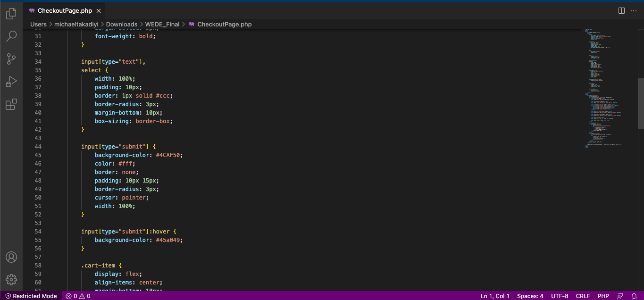The width and height of the screenshot is (644, 300).
Task: Open editor actions via ellipsis menu
Action: [x=634, y=10]
